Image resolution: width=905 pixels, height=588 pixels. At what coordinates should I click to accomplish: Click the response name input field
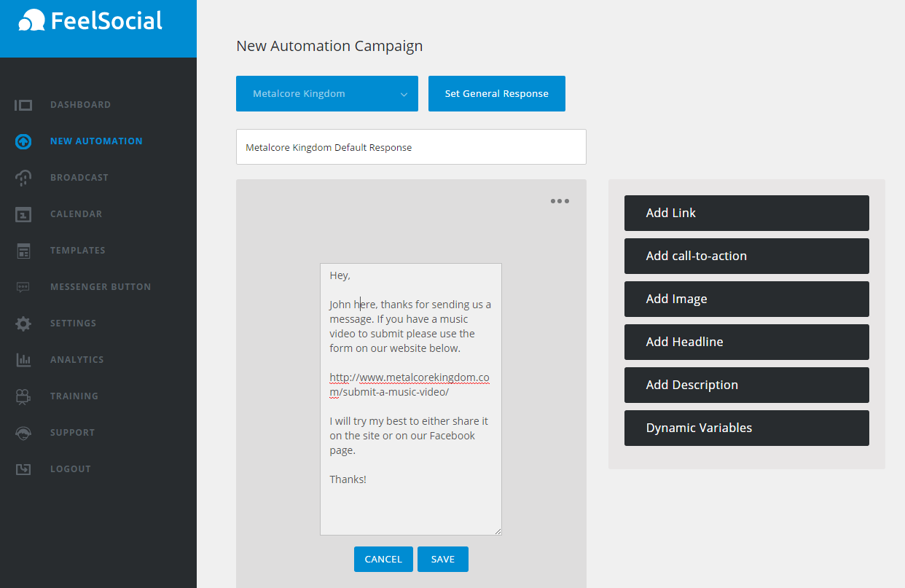coord(411,146)
